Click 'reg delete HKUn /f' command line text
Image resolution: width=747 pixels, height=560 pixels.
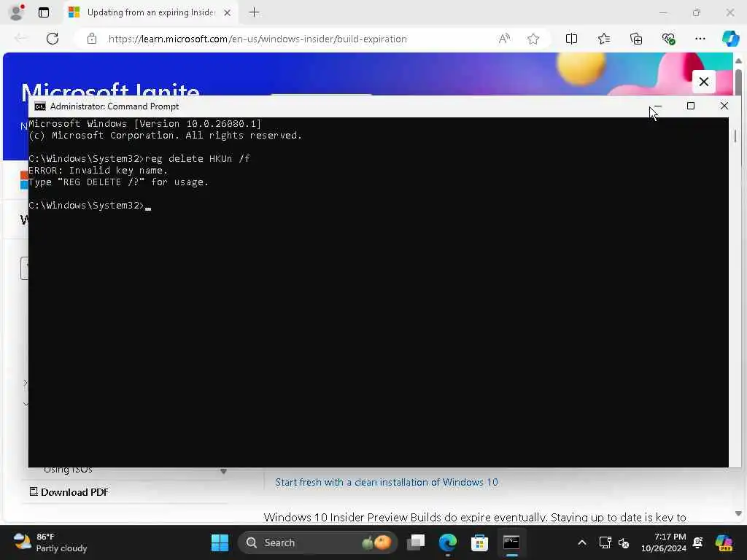pos(197,158)
